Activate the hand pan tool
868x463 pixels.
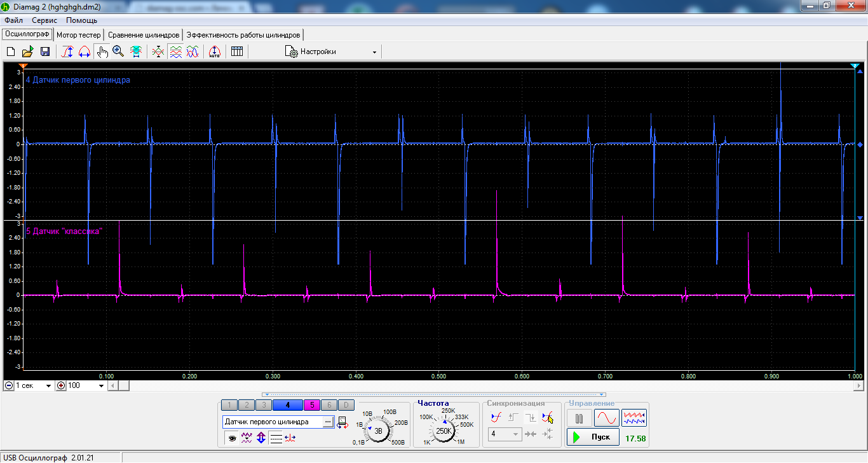(102, 52)
